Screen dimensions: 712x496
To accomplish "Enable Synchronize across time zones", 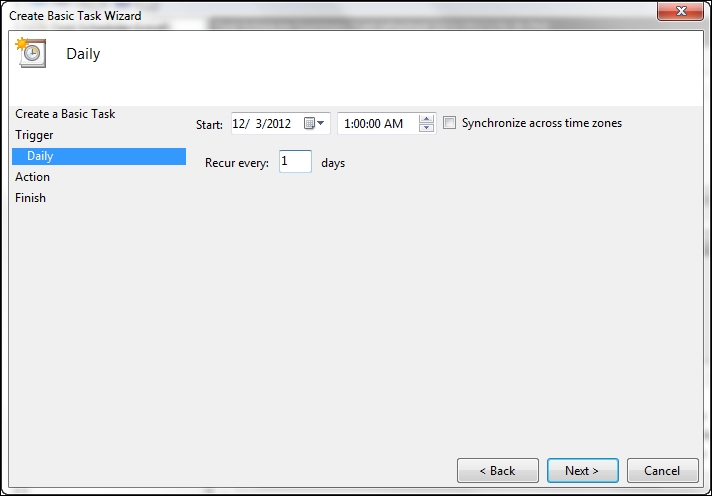I will [449, 123].
